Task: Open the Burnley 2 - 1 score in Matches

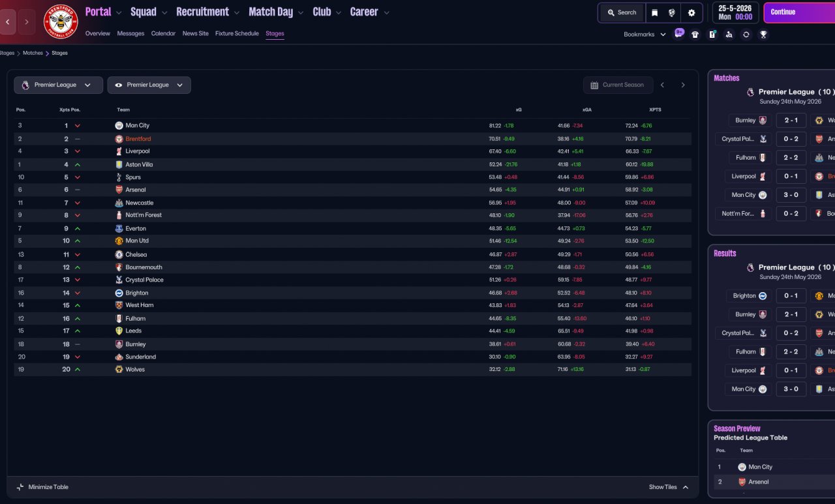Action: click(x=791, y=121)
